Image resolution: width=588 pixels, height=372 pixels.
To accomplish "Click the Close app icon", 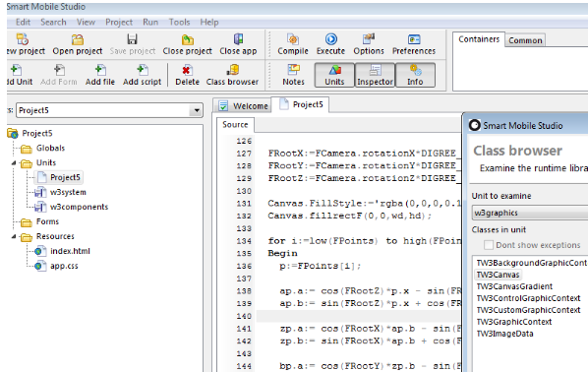I will [x=239, y=39].
